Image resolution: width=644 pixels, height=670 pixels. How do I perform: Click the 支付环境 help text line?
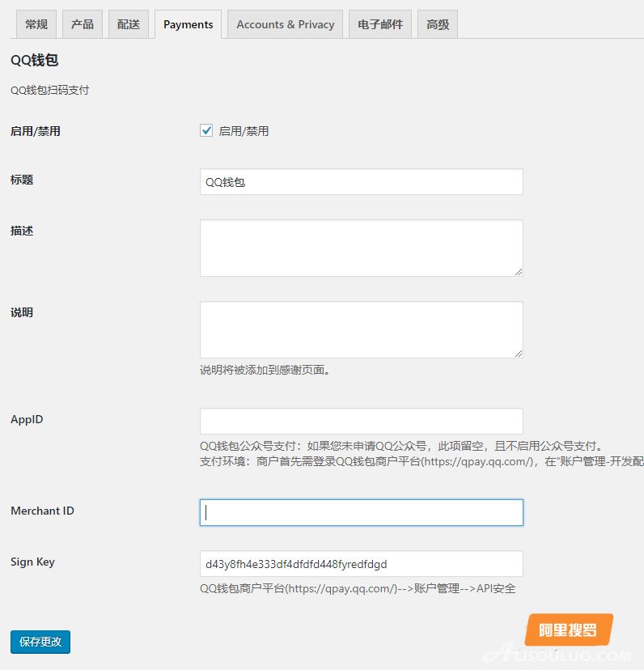pyautogui.click(x=422, y=461)
